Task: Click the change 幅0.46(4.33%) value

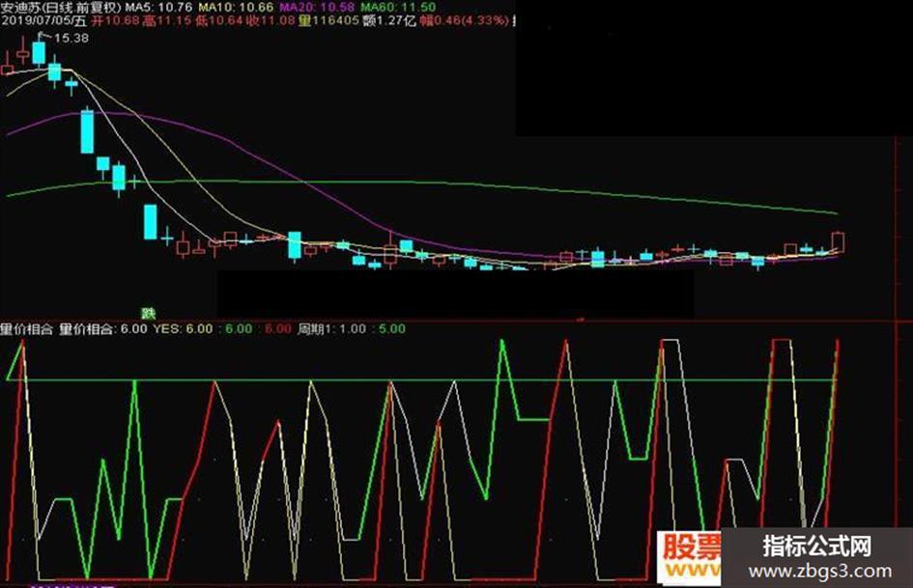Action: 465,21
